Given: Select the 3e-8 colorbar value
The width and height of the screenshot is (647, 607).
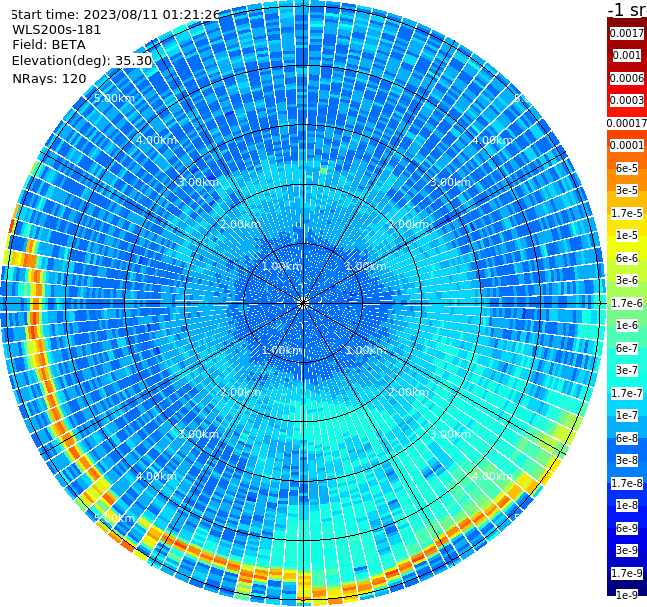Looking at the screenshot, I should [x=627, y=460].
